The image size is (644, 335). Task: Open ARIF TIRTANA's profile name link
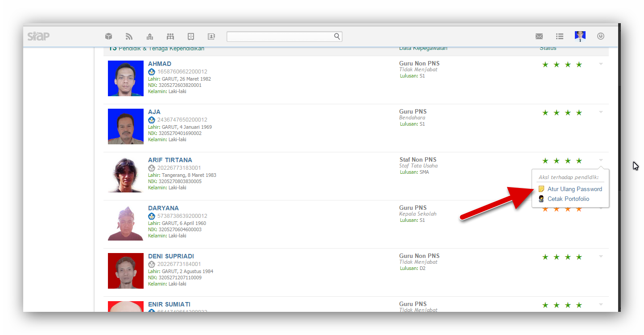(x=170, y=160)
